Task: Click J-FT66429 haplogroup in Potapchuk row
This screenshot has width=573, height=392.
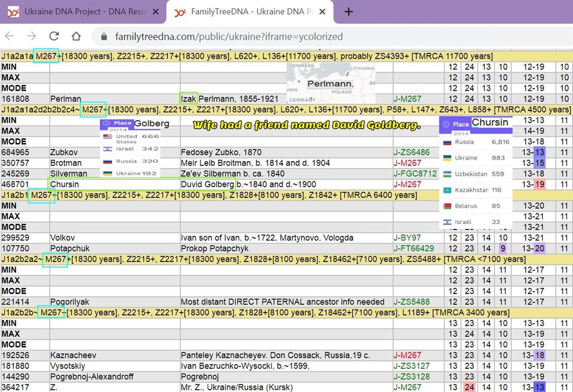Action: point(413,248)
